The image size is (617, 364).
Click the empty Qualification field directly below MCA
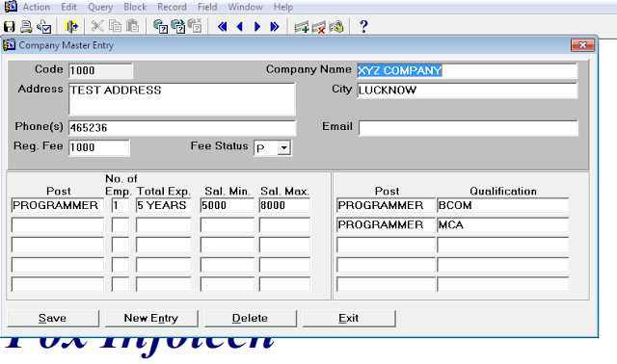tap(502, 245)
